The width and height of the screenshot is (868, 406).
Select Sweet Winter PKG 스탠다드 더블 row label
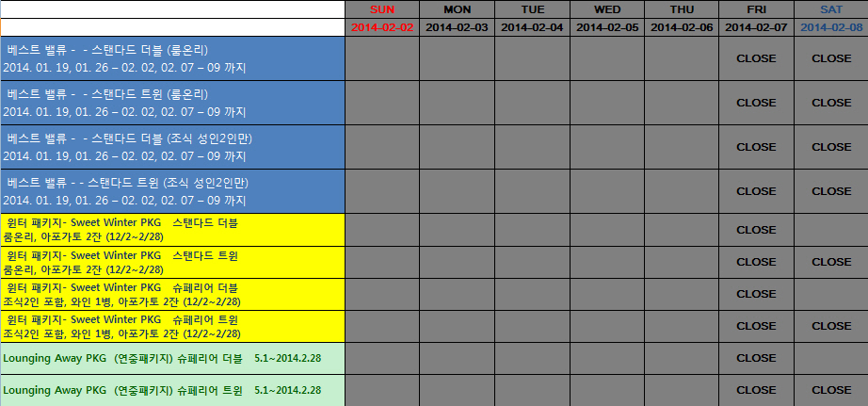tap(172, 230)
